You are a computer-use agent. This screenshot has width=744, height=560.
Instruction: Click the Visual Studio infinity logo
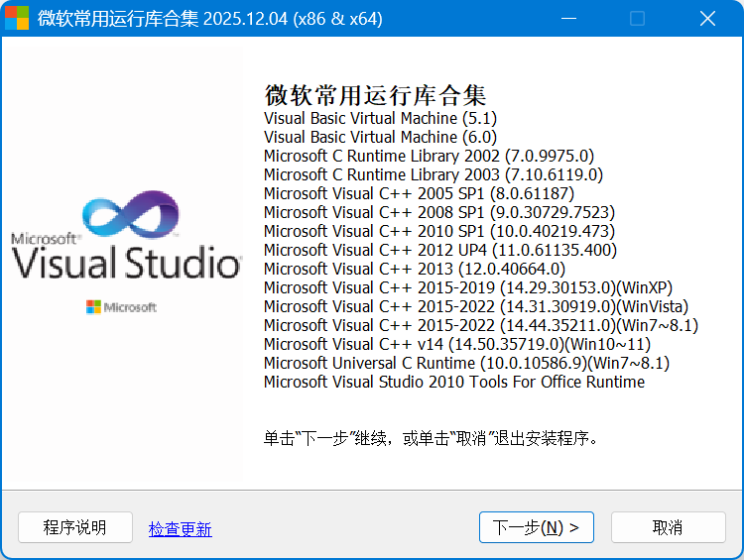130,218
